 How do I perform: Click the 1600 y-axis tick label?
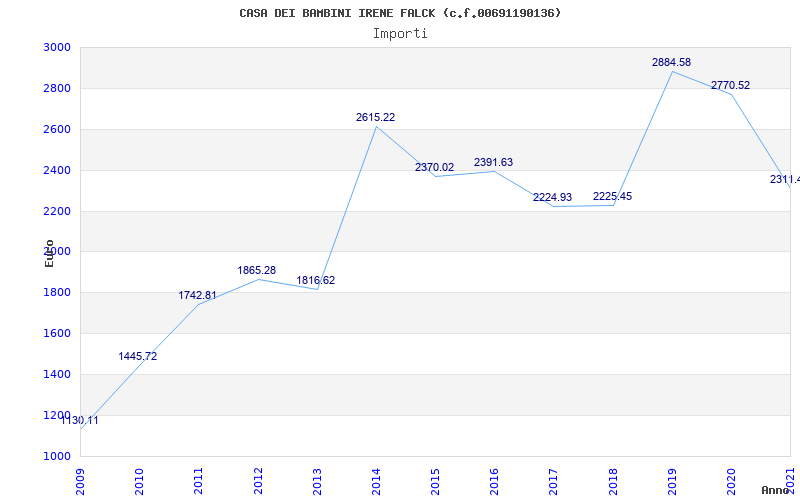pos(56,333)
